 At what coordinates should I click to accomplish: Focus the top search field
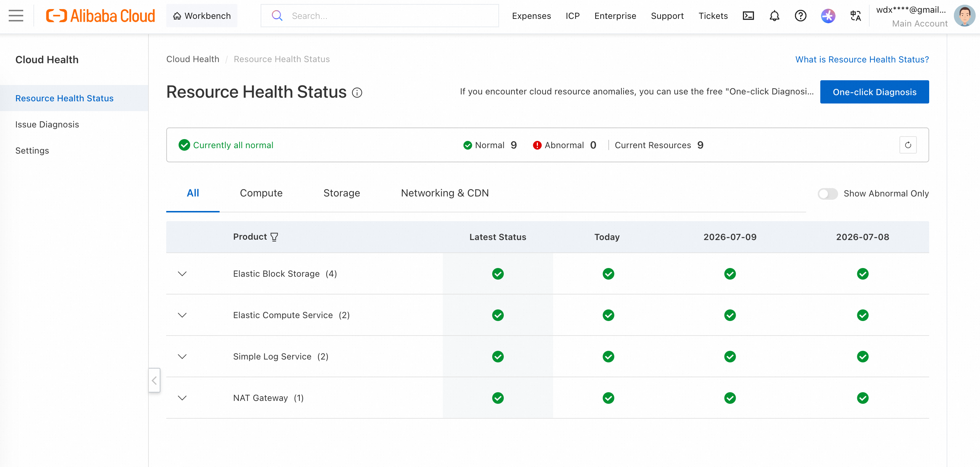tap(379, 16)
